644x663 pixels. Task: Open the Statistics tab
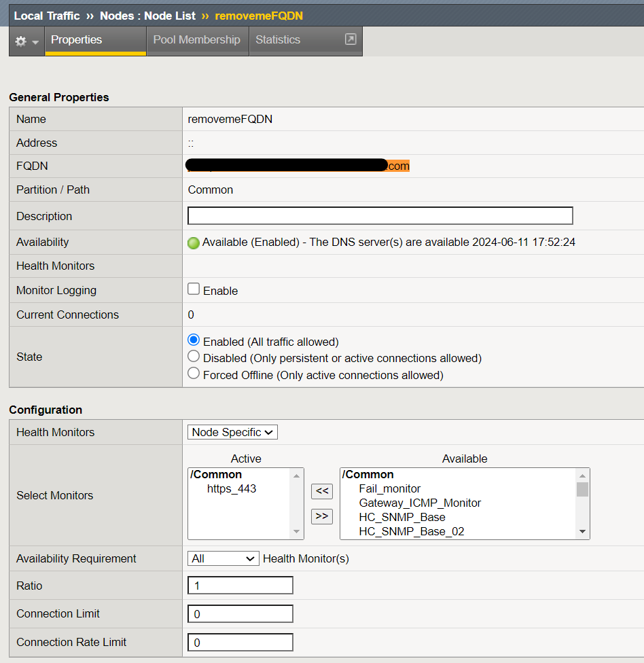tap(278, 40)
